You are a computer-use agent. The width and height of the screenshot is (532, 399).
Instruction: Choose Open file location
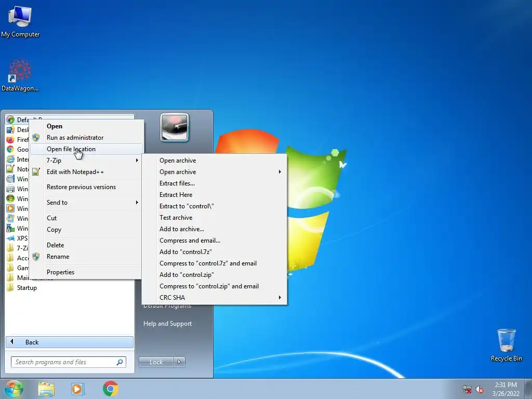(86, 149)
